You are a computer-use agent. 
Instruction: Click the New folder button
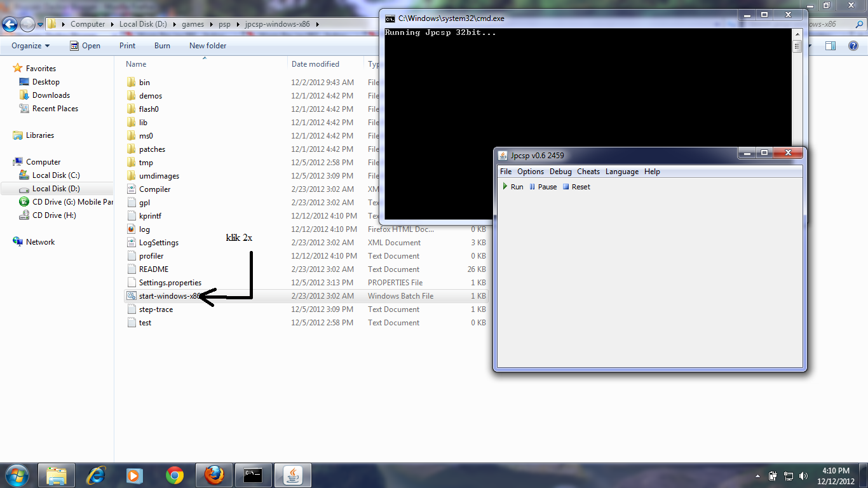[208, 45]
